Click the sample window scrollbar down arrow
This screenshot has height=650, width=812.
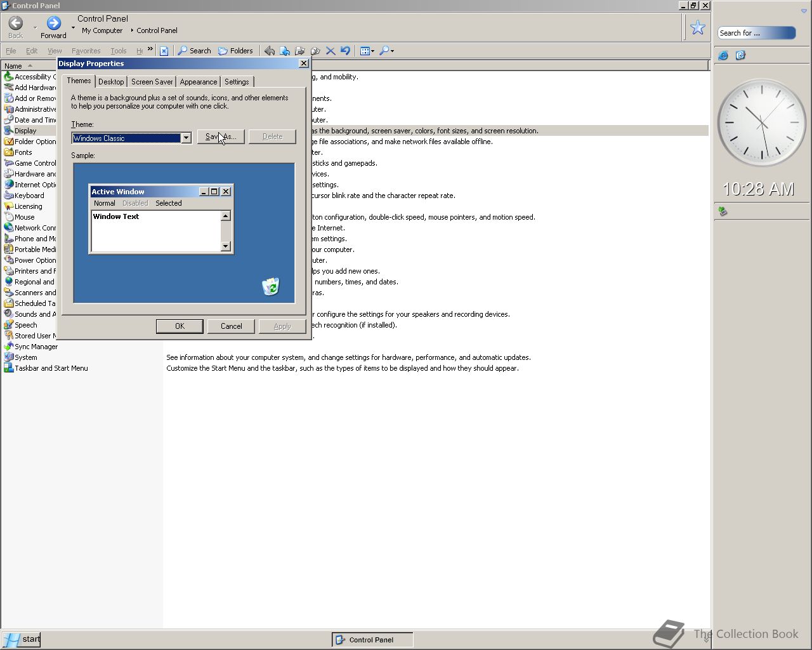tap(225, 246)
